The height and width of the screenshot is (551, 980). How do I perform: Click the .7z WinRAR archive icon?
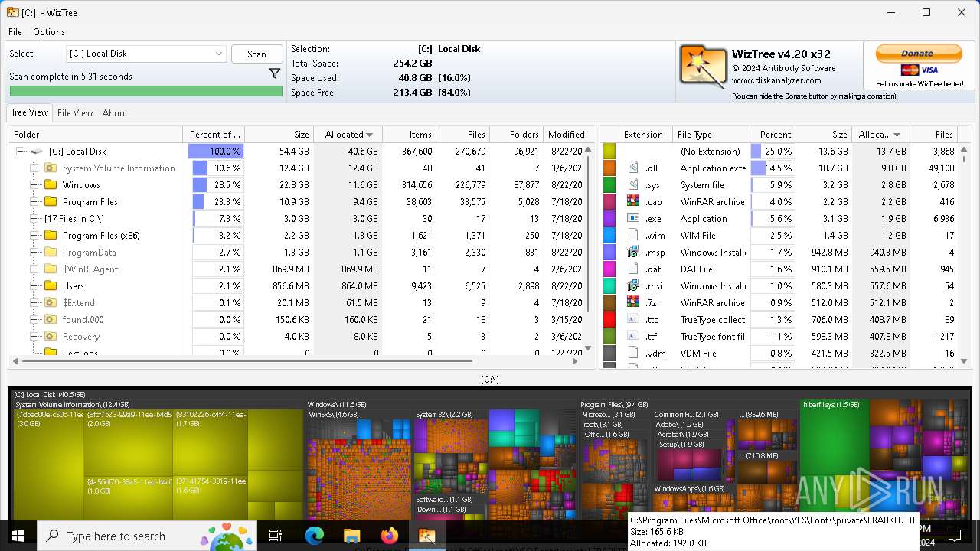pyautogui.click(x=633, y=302)
